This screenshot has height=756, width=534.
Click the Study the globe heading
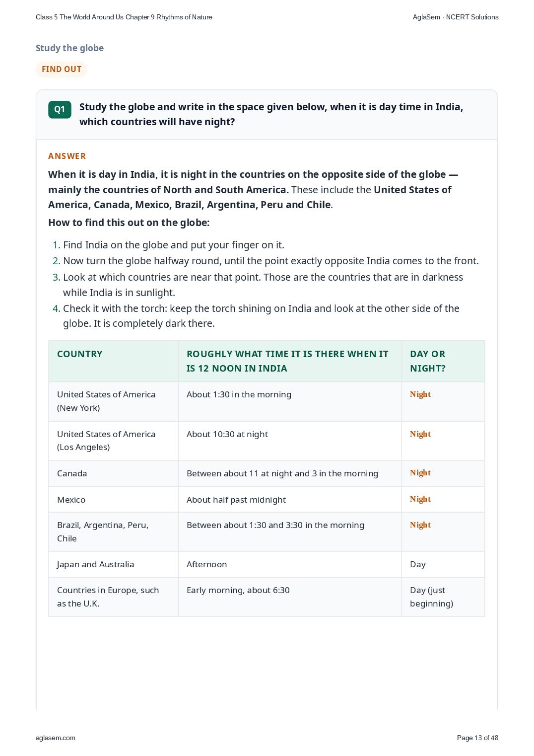click(x=69, y=48)
